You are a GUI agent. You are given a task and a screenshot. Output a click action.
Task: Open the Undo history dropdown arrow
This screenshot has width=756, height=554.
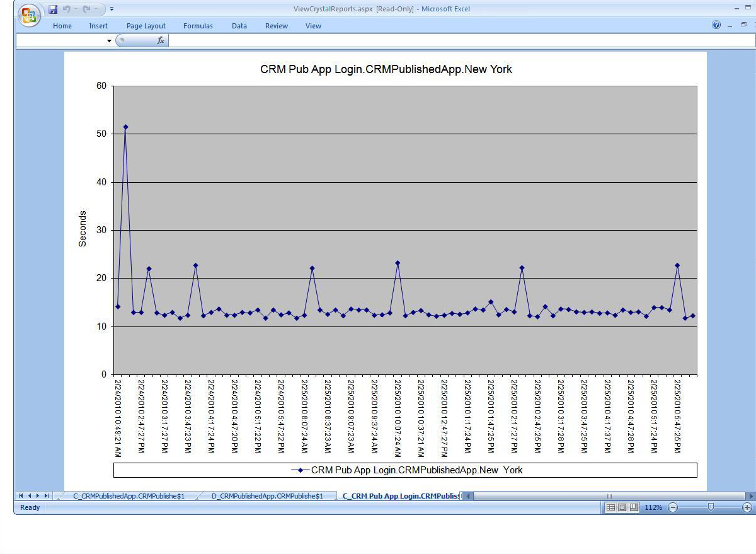click(x=76, y=9)
